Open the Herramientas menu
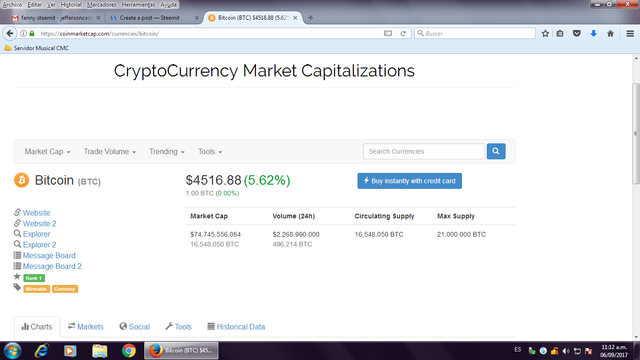The image size is (640, 360). (x=138, y=4)
